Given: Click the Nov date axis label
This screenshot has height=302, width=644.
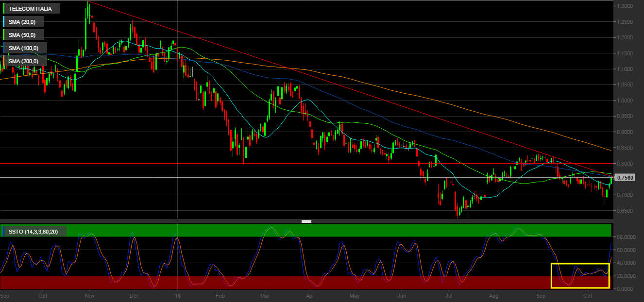Looking at the screenshot, I should [89, 295].
